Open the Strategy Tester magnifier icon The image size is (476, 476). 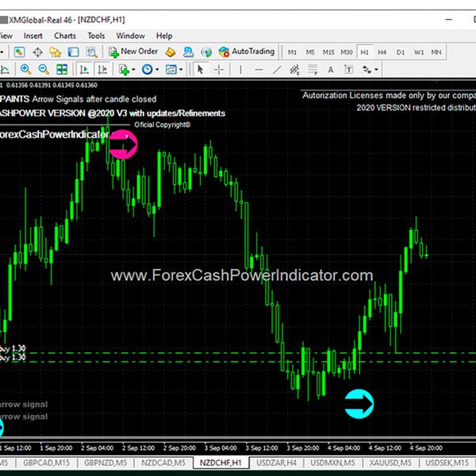pyautogui.click(x=91, y=52)
